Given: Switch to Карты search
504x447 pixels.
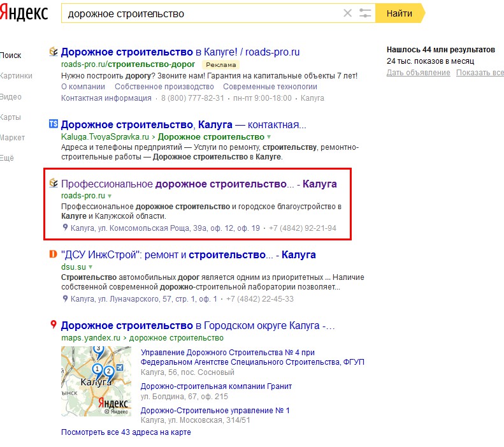Looking at the screenshot, I should (x=11, y=117).
